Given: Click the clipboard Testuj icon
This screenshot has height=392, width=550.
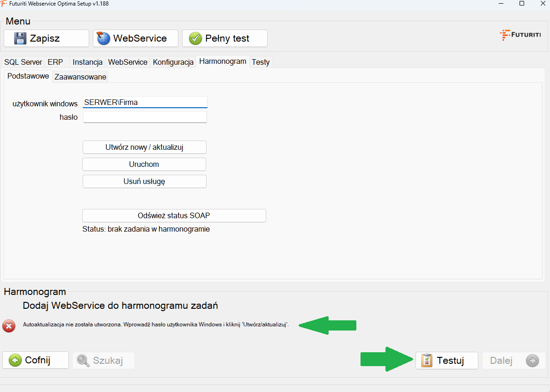Looking at the screenshot, I should (x=427, y=361).
